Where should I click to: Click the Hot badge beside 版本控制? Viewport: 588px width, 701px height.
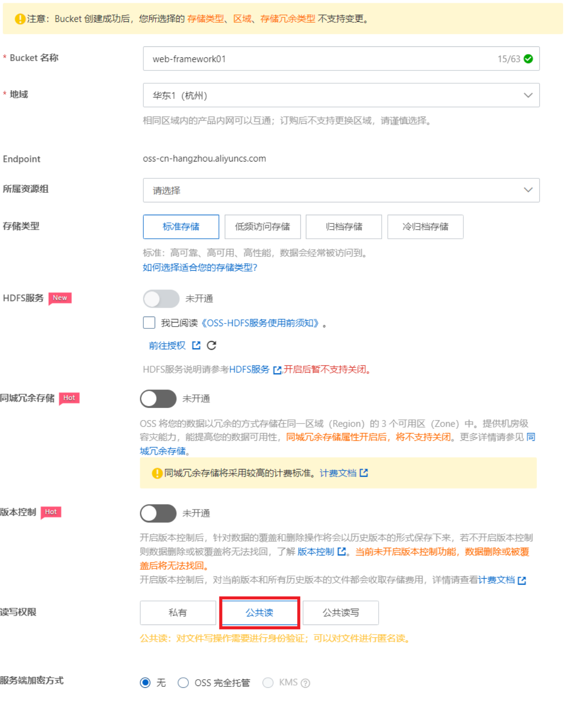(51, 512)
